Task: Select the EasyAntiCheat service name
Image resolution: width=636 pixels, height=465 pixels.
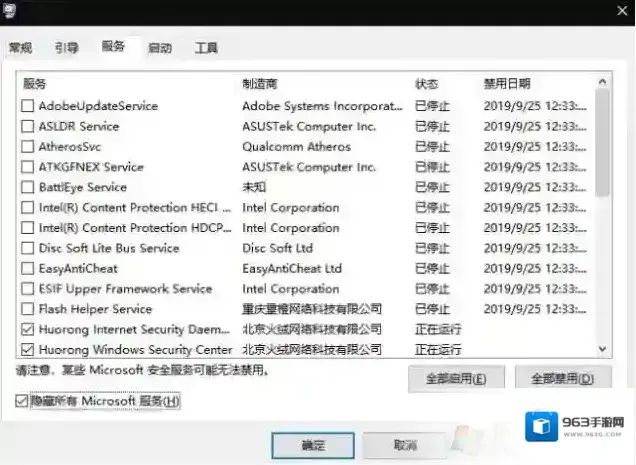Action: (78, 268)
